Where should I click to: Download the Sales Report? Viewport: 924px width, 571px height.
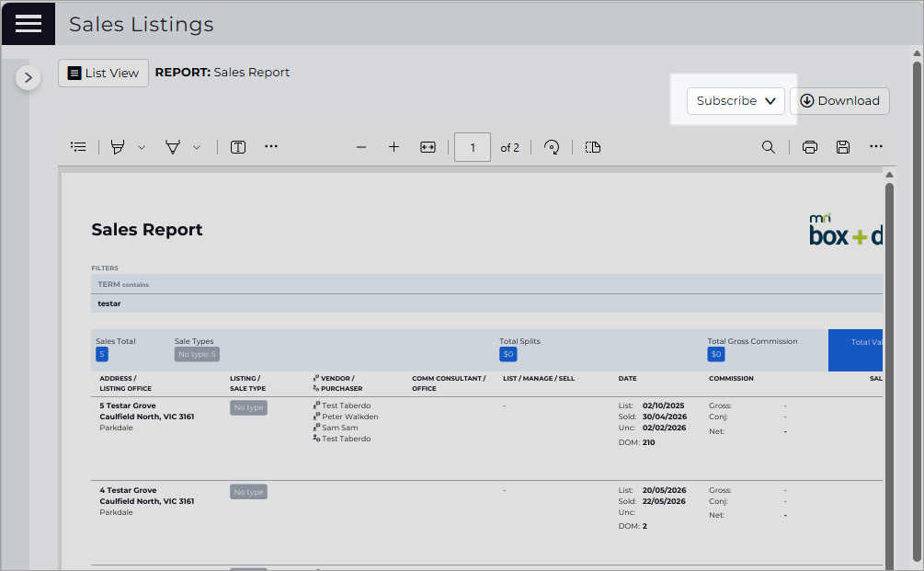pos(839,101)
